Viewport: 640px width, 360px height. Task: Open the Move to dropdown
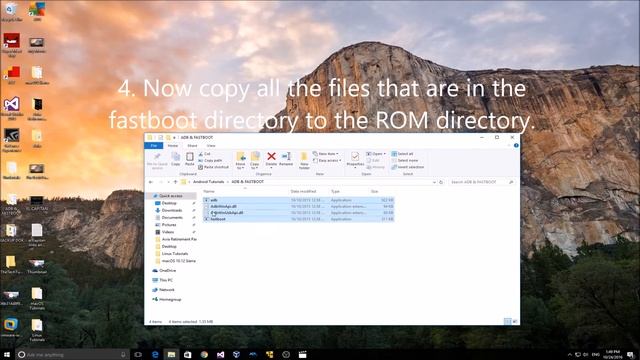coord(240,161)
